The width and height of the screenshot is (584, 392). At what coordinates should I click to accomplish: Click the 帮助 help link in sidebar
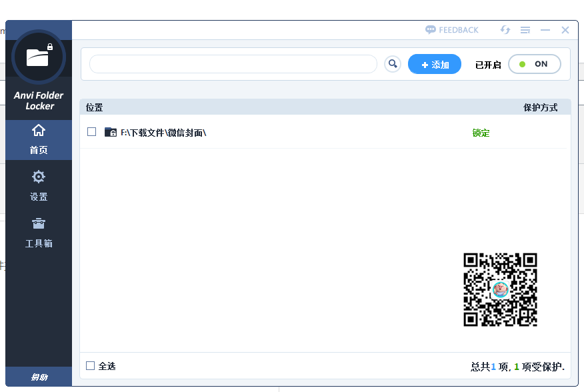[x=39, y=377]
